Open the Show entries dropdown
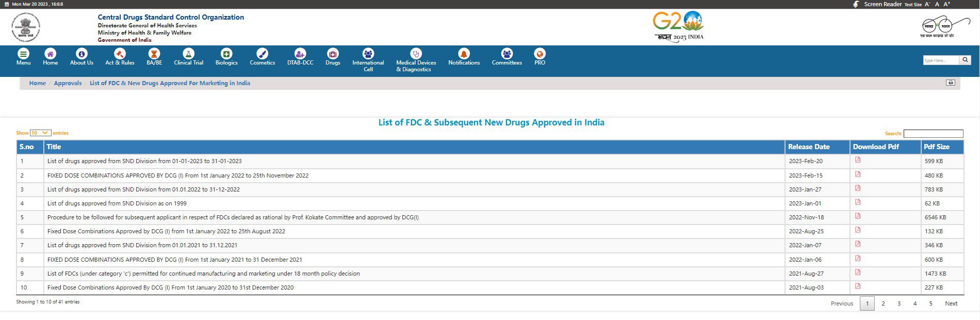This screenshot has height=320, width=980. [40, 133]
